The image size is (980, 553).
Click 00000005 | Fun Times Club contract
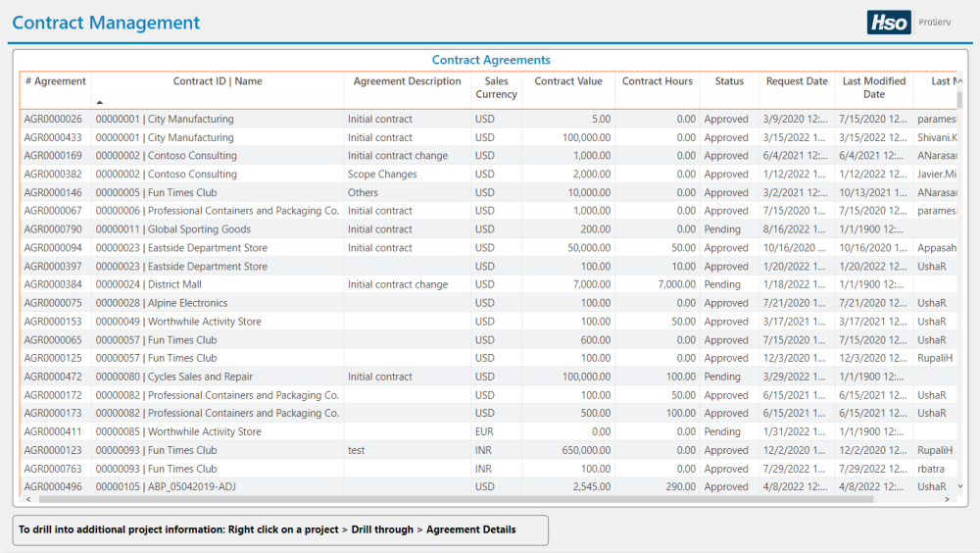tap(156, 193)
